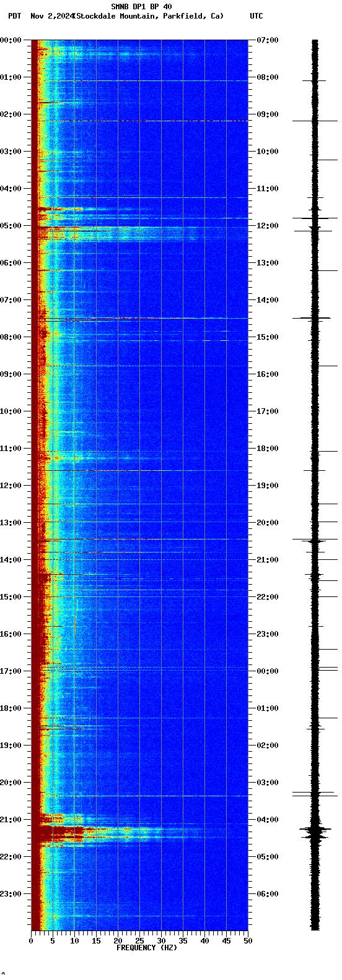Screen dimensions: 342x980
Task: Click the 10 Hz frequency tick label
Action: click(x=74, y=941)
